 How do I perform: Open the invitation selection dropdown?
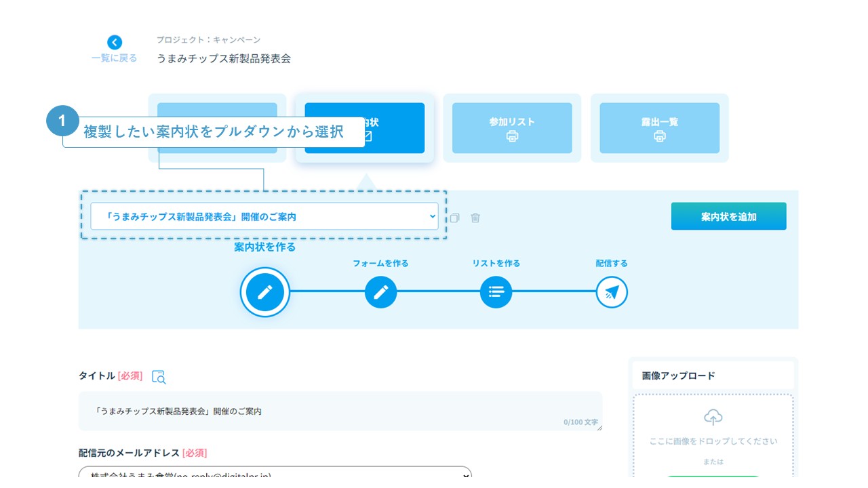click(264, 216)
